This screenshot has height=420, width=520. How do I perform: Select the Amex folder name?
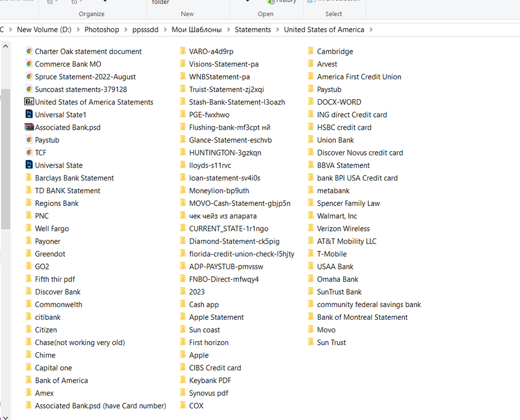pyautogui.click(x=44, y=393)
